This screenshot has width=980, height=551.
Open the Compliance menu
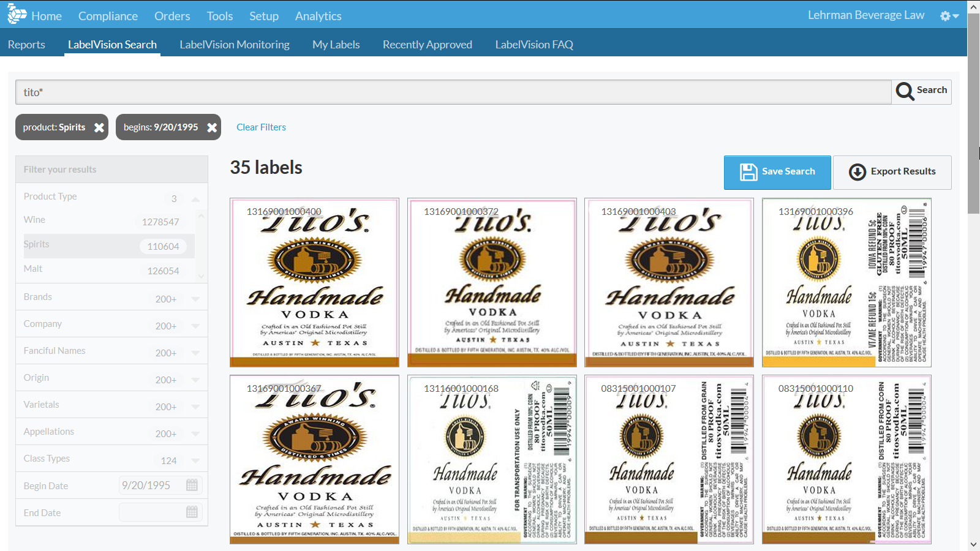(108, 16)
